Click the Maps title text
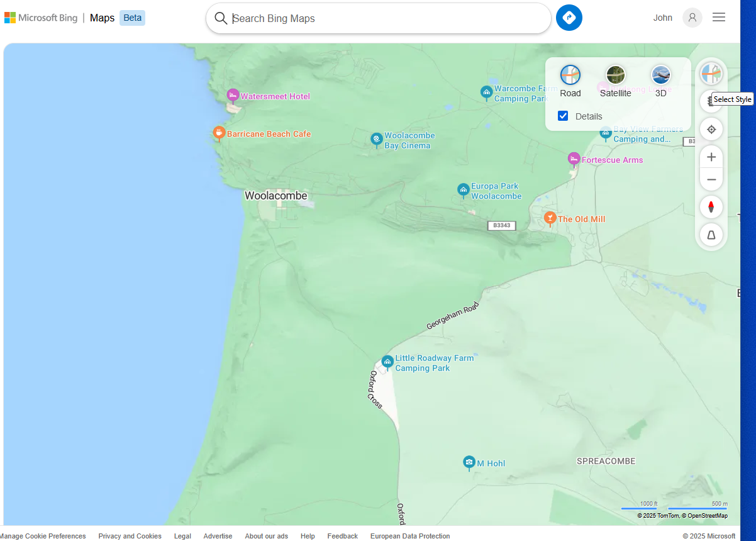Viewport: 756px width, 541px height. click(102, 18)
